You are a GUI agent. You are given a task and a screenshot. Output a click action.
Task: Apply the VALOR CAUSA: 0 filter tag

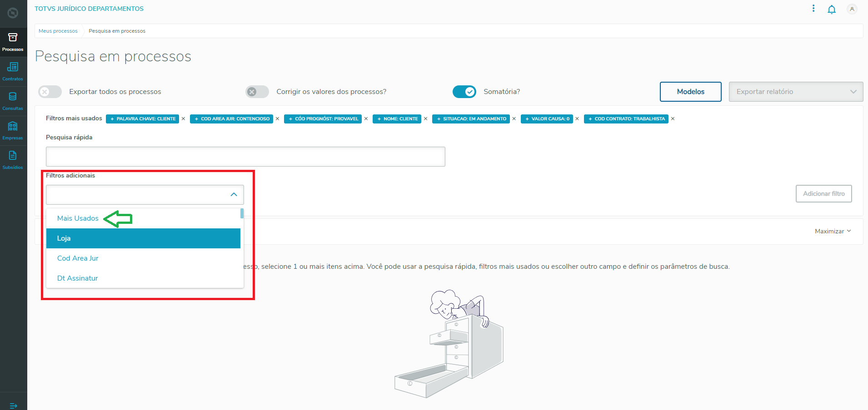(547, 119)
